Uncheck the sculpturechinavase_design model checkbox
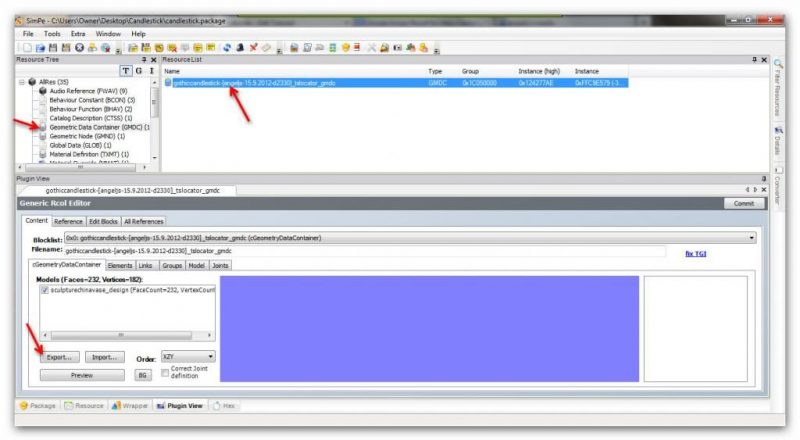800x440 pixels. tap(44, 289)
